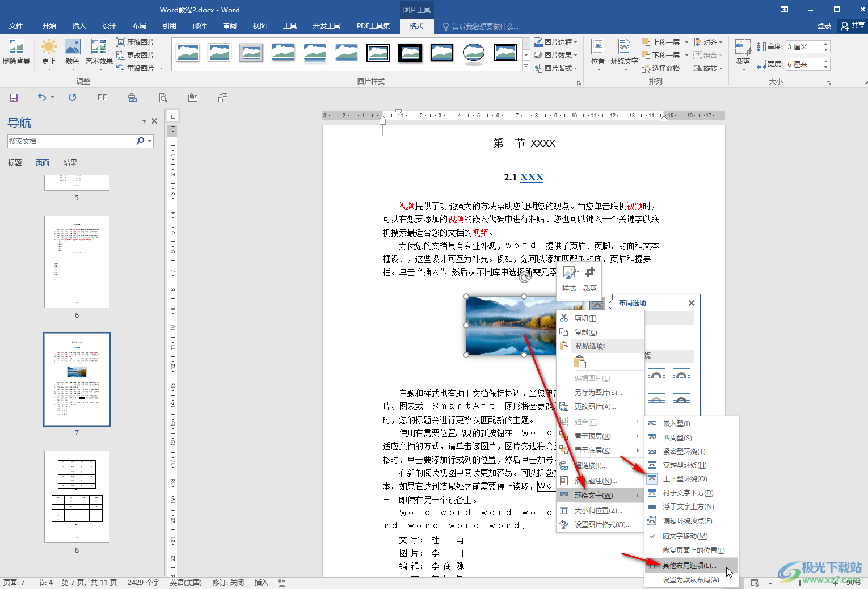This screenshot has width=868, height=589.
Task: Open Align (对齐) dropdown
Action: [708, 42]
